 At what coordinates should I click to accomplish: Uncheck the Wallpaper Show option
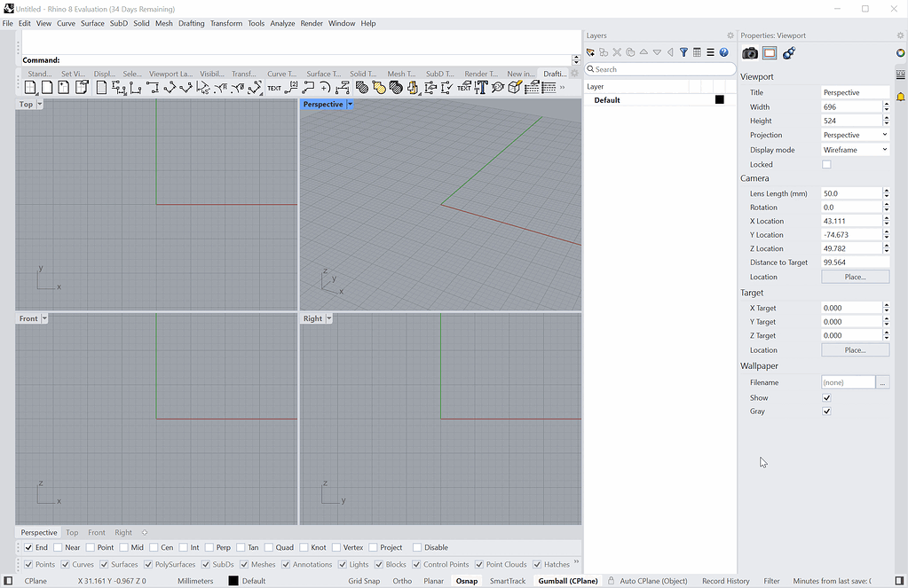point(826,397)
